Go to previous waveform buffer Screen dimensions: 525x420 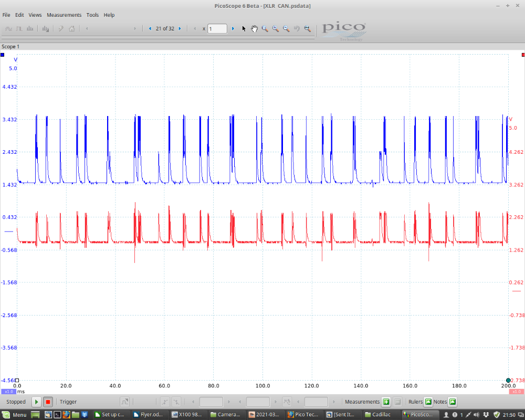pos(150,29)
